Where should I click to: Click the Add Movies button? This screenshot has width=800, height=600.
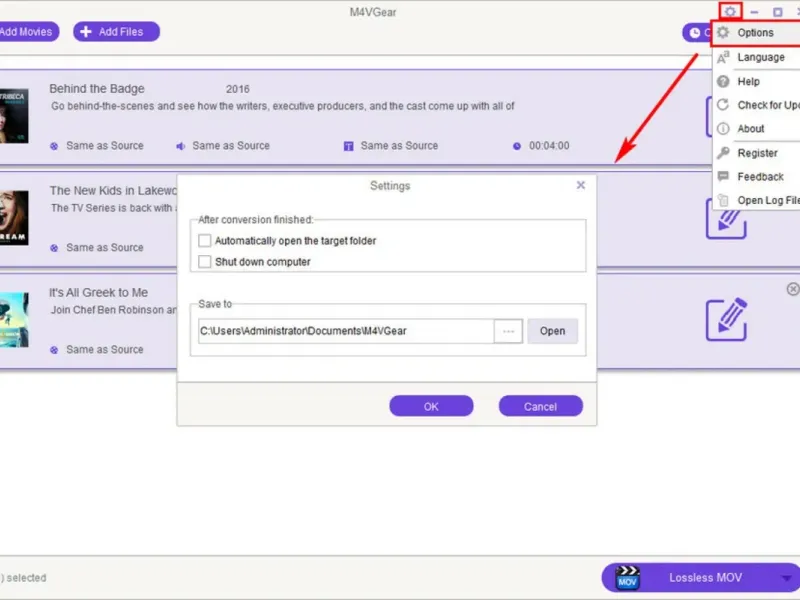(28, 32)
